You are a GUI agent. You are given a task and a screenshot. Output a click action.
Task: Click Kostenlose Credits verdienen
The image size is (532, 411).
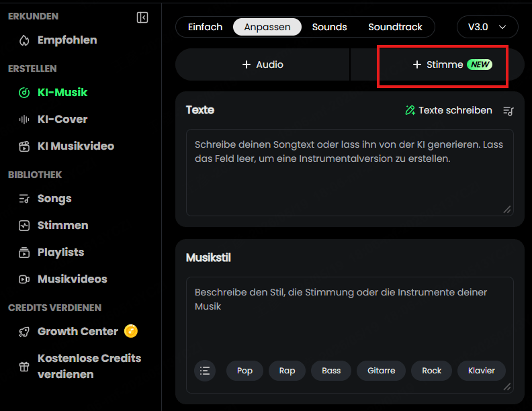[x=89, y=366]
